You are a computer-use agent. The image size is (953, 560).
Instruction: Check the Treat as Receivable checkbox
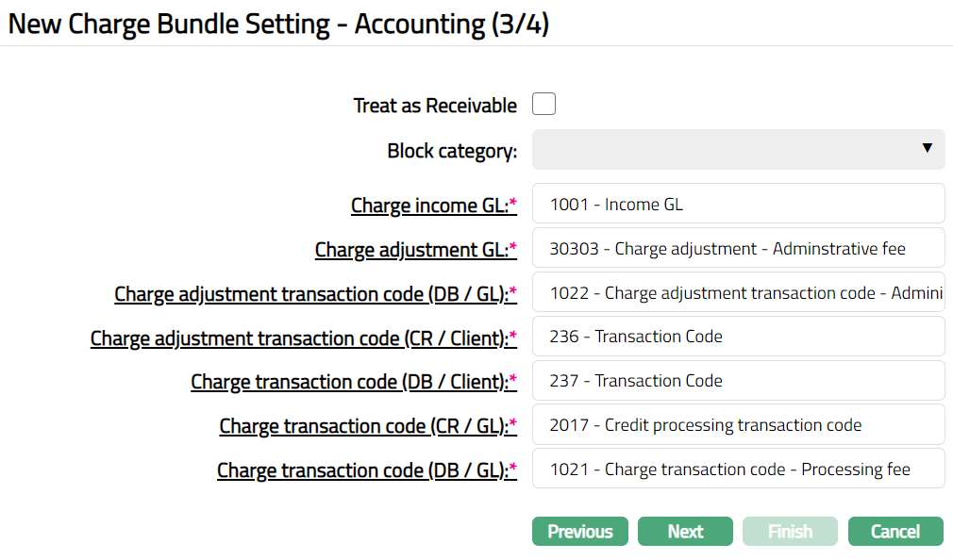point(543,104)
